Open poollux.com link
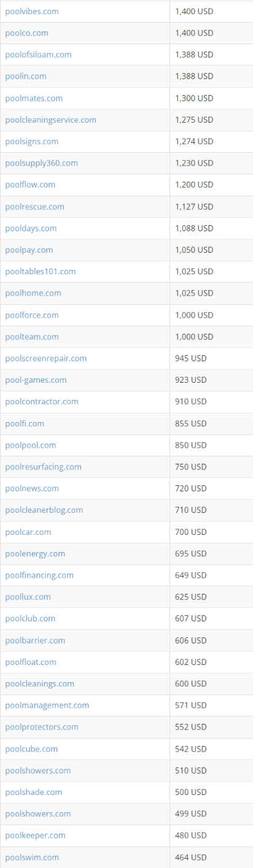The height and width of the screenshot is (868, 253). (x=28, y=597)
